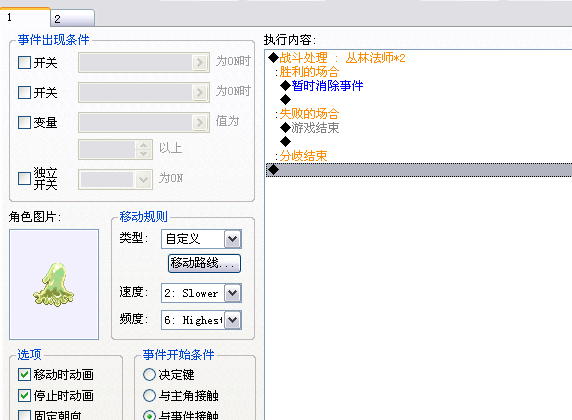Open first switch selector arrow button

(x=200, y=62)
